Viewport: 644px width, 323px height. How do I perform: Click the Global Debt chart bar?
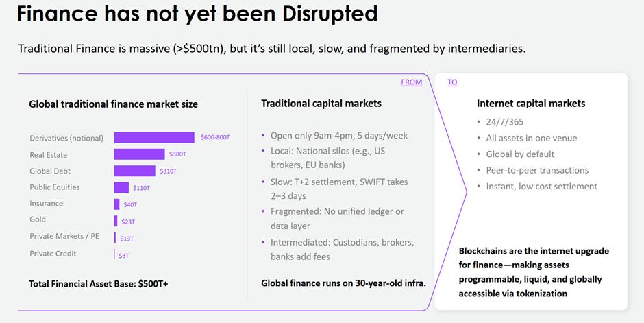(x=135, y=171)
